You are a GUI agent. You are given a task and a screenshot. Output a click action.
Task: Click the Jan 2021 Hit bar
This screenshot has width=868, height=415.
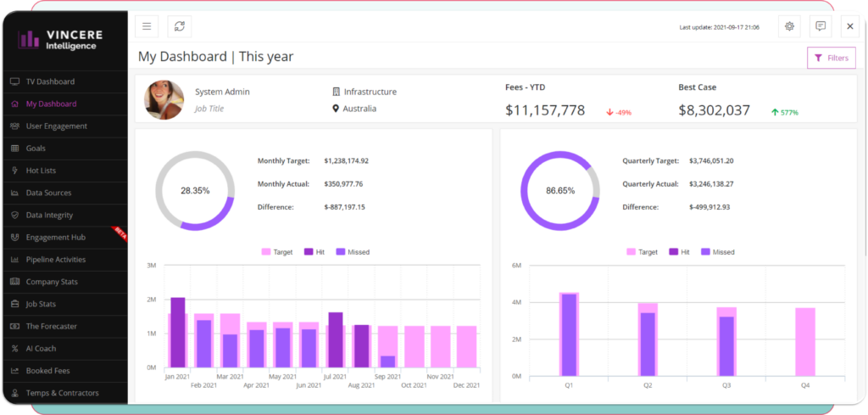(x=177, y=333)
